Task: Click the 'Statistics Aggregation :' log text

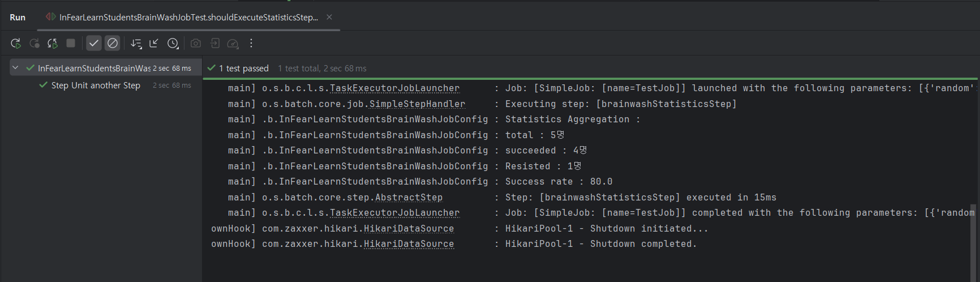Action: coord(573,119)
